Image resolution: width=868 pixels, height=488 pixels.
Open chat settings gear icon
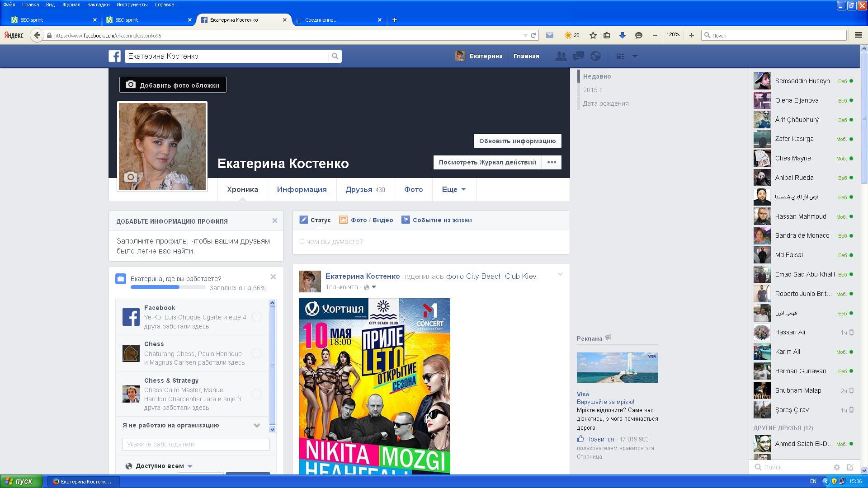837,467
